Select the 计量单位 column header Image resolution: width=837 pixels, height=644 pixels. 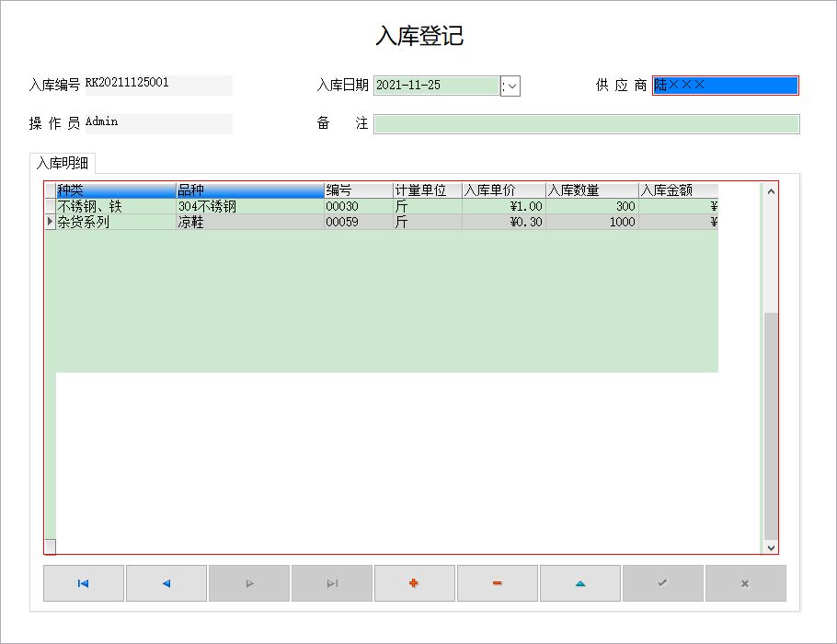[x=428, y=190]
